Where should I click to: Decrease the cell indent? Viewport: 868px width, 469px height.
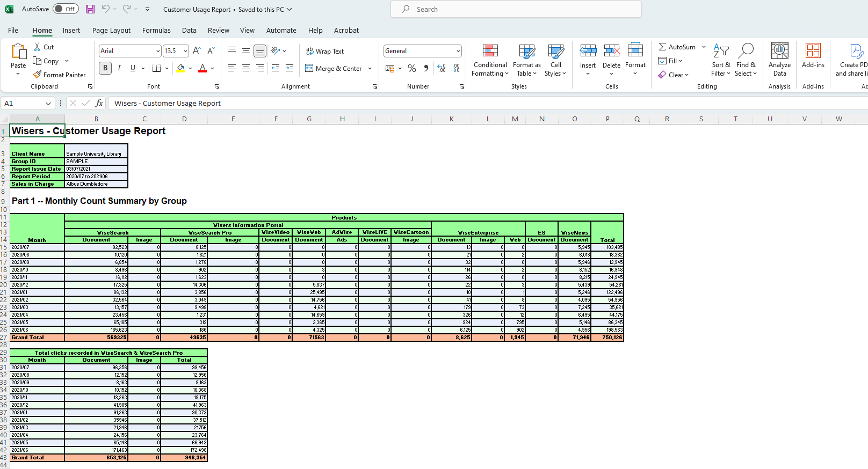click(276, 68)
